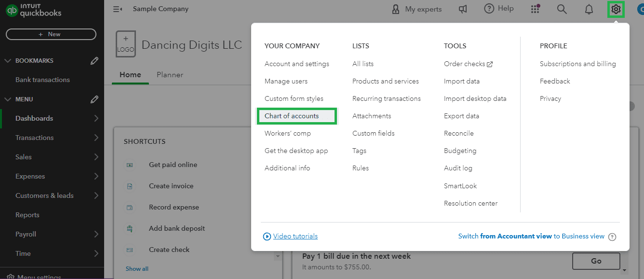Open the announcements megaphone icon

(463, 9)
